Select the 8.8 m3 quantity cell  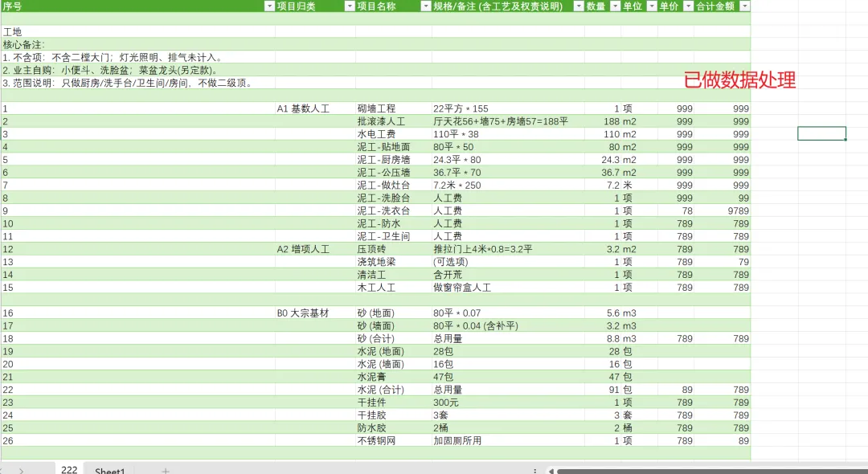(x=603, y=338)
